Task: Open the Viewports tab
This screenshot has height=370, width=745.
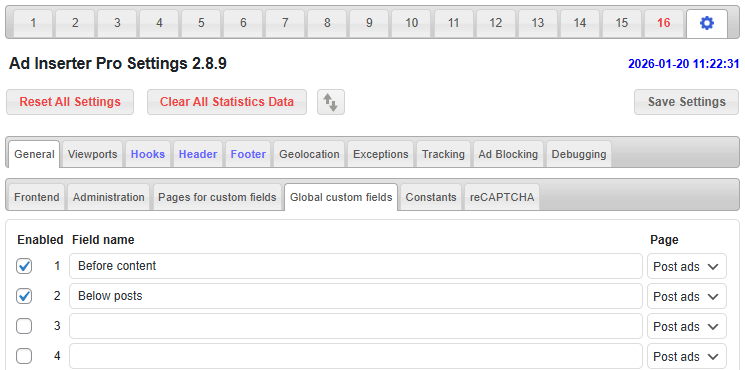Action: pos(93,154)
